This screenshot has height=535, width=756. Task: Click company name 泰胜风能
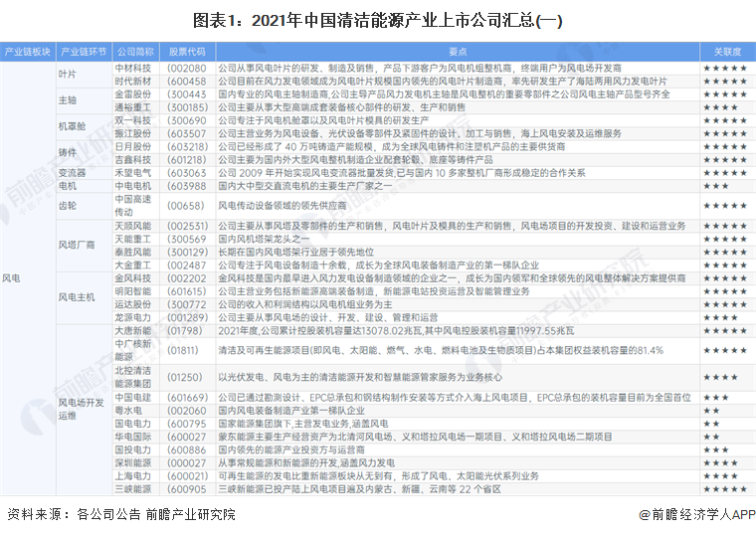132,252
